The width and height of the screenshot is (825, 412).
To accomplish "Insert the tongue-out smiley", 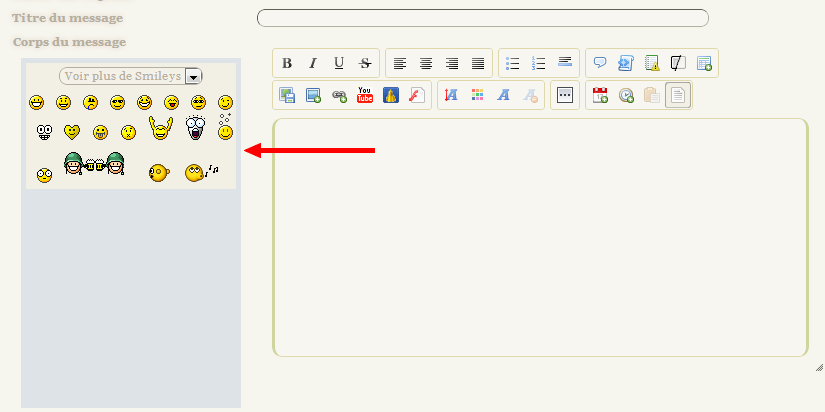I will tap(100, 133).
